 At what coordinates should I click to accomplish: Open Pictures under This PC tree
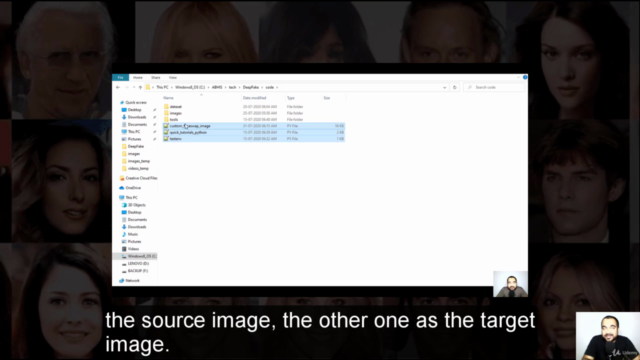click(134, 242)
